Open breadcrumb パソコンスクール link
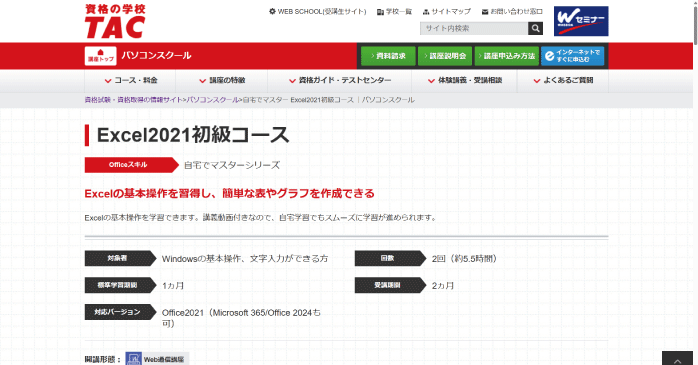 pos(212,100)
